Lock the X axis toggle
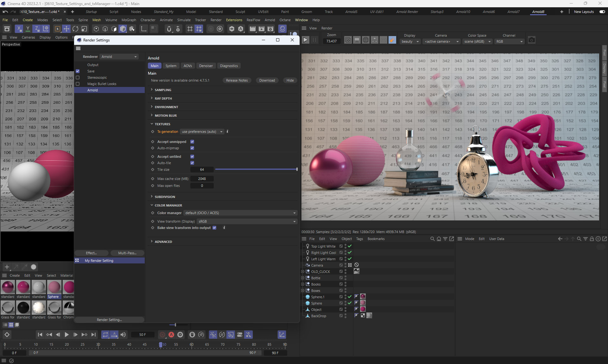The width and height of the screenshot is (608, 364). click(19, 29)
